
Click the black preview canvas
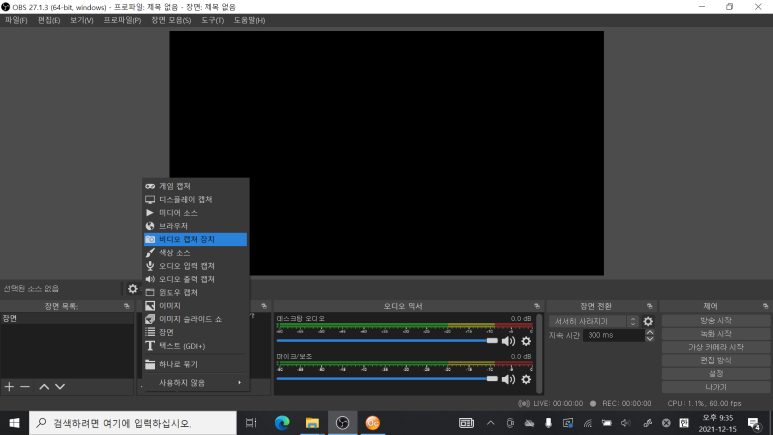point(386,153)
